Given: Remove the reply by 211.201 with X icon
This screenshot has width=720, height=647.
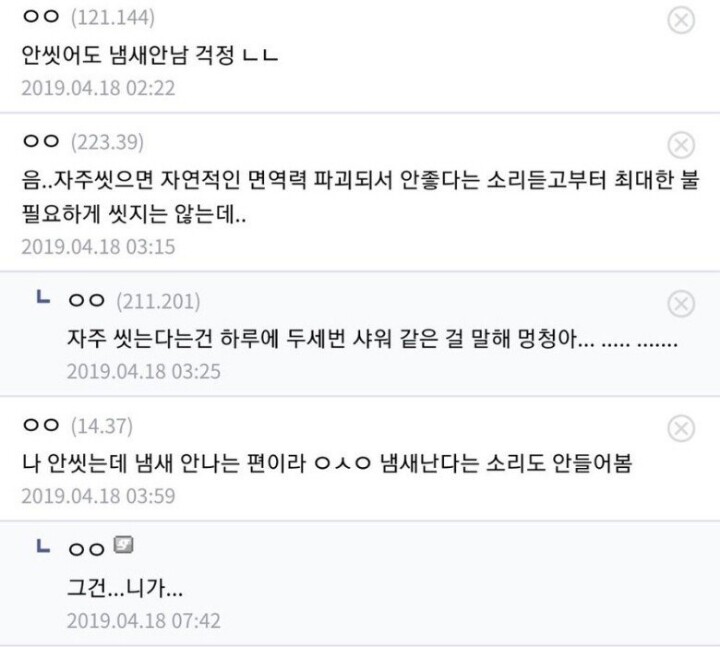Looking at the screenshot, I should [680, 303].
